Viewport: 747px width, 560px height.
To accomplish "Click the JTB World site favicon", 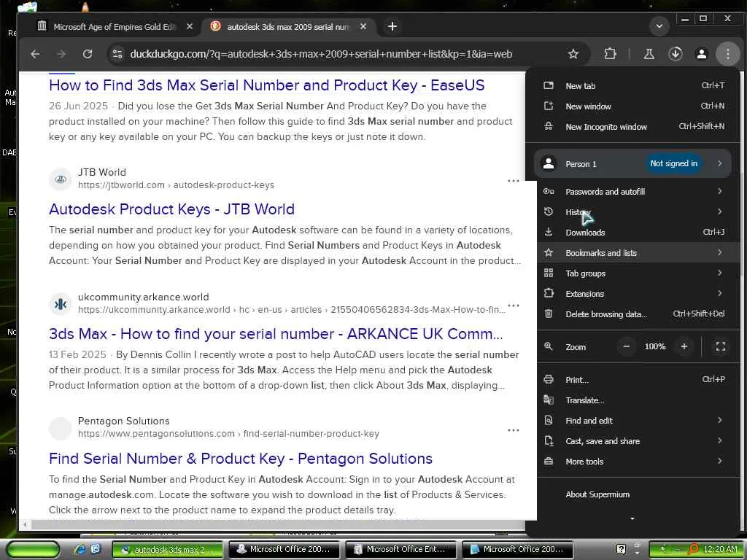I will pyautogui.click(x=61, y=179).
